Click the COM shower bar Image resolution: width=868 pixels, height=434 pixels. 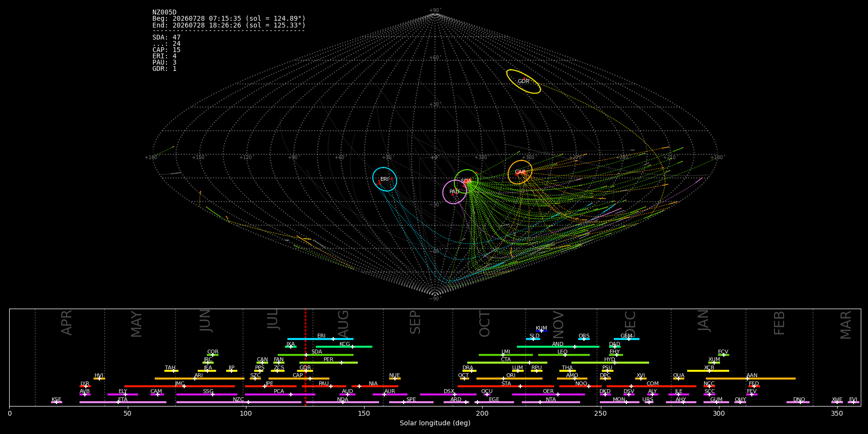point(651,386)
